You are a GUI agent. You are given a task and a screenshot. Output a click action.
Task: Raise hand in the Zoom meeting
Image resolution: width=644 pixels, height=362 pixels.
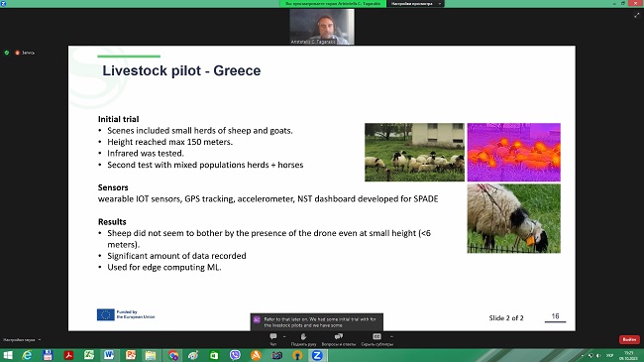pyautogui.click(x=303, y=339)
